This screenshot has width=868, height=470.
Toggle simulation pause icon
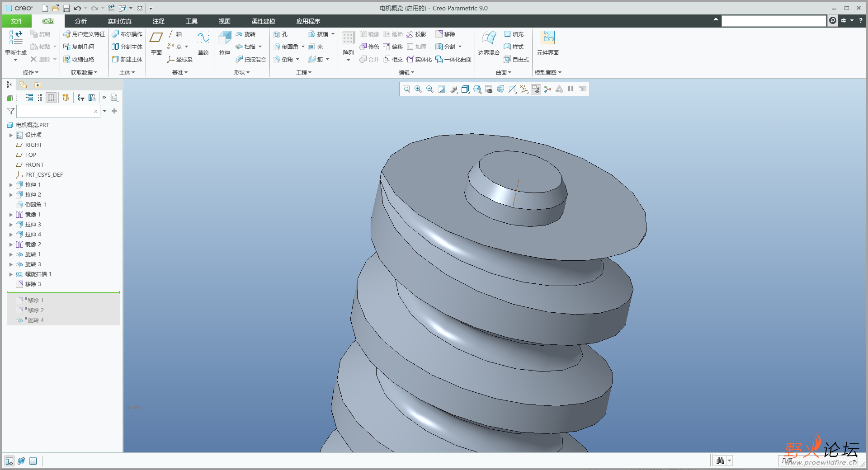click(571, 89)
